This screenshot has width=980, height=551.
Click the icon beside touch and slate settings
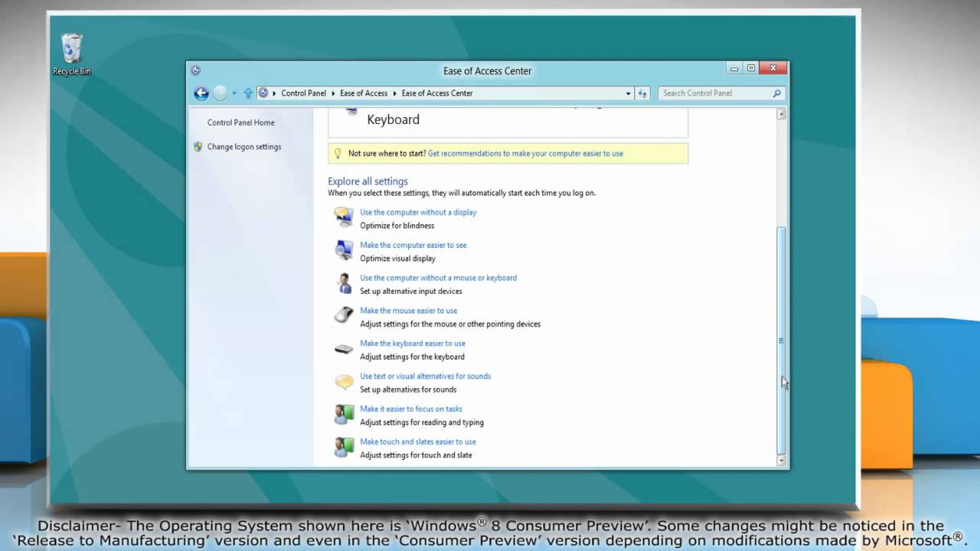pyautogui.click(x=344, y=447)
